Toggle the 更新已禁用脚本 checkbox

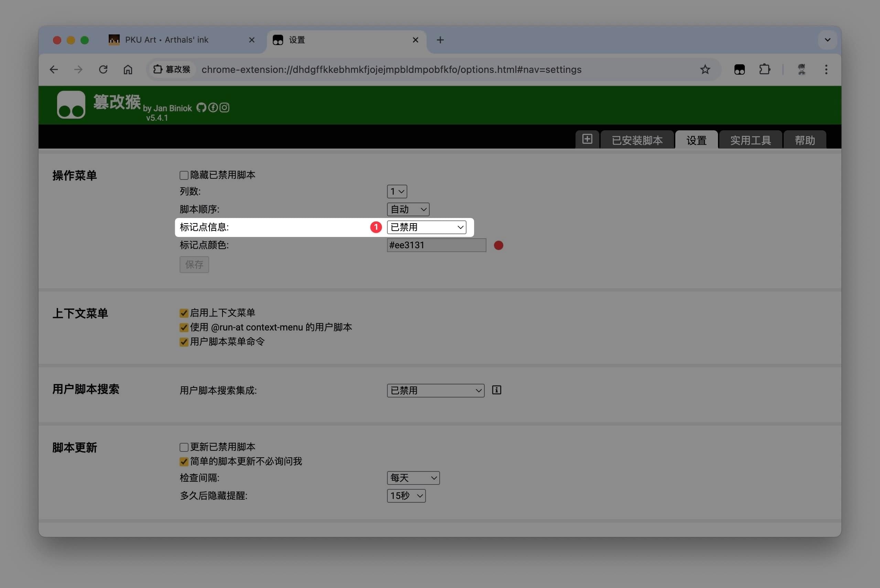click(x=184, y=447)
